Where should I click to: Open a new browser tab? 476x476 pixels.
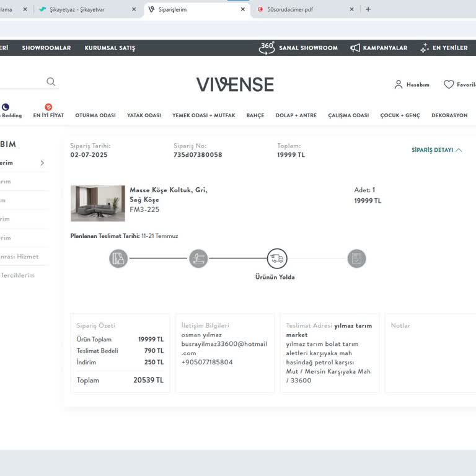point(368,9)
